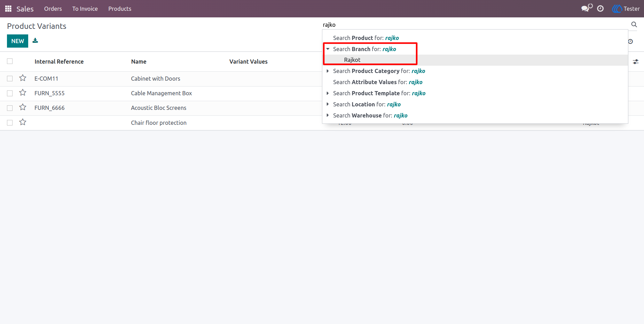Open the Orders menu
644x324 pixels.
pyautogui.click(x=53, y=9)
